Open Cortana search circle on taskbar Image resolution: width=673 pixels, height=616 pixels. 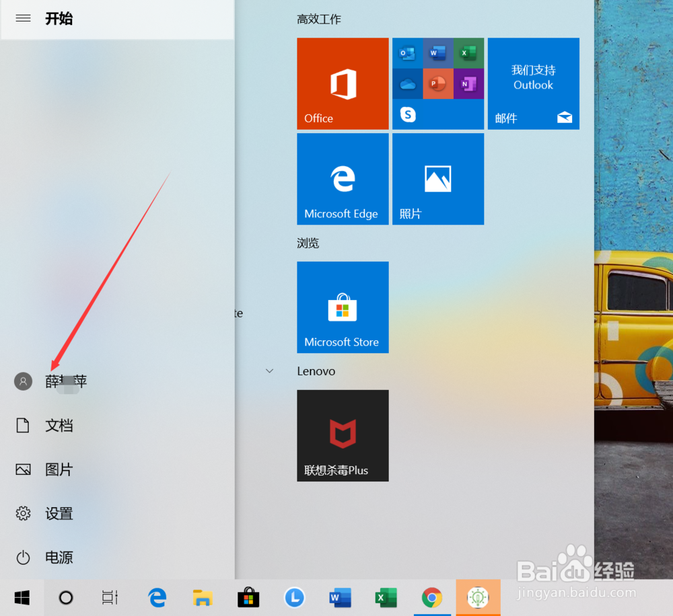click(66, 598)
